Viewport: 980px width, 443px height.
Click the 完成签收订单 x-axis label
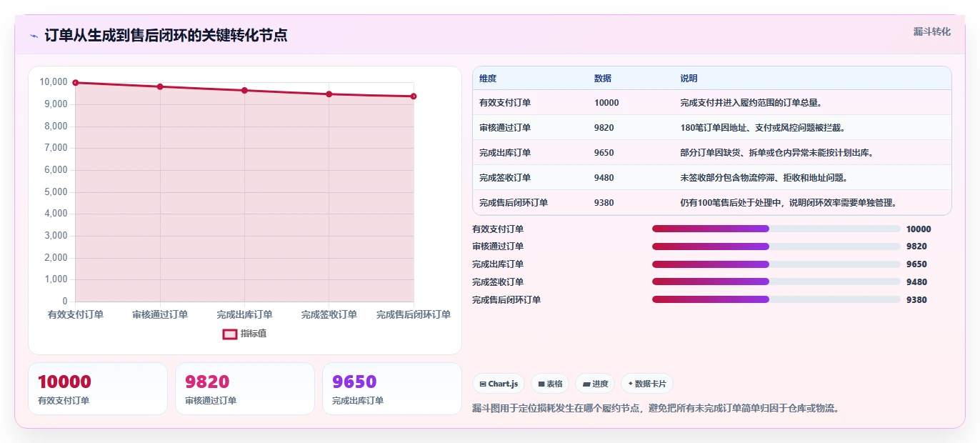(x=329, y=315)
